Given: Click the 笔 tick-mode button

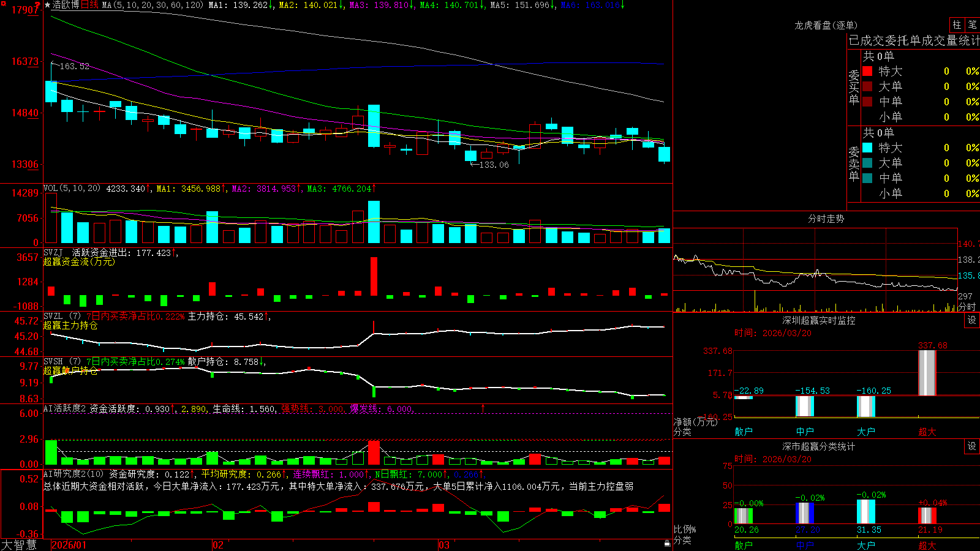Looking at the screenshot, I should click(972, 24).
